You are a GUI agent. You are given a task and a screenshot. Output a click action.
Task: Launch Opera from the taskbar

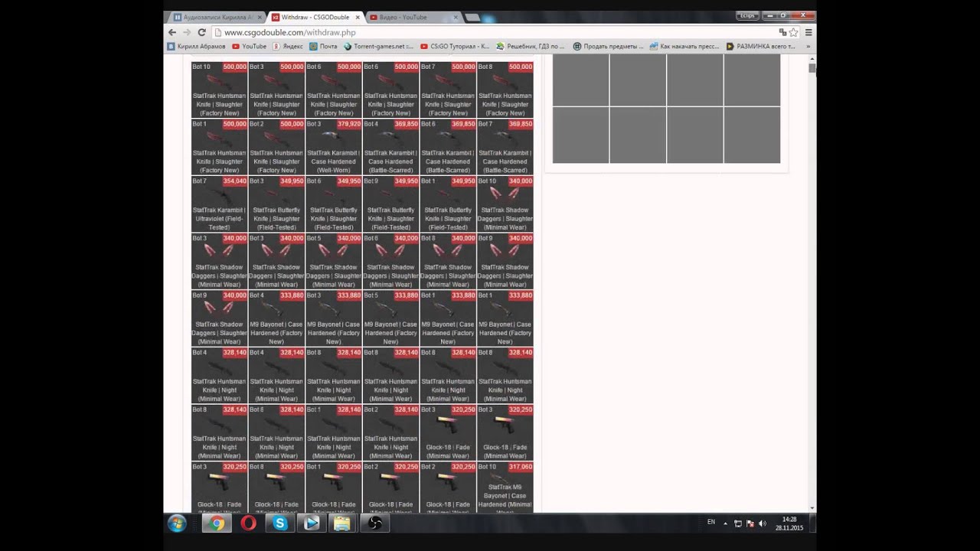[248, 523]
